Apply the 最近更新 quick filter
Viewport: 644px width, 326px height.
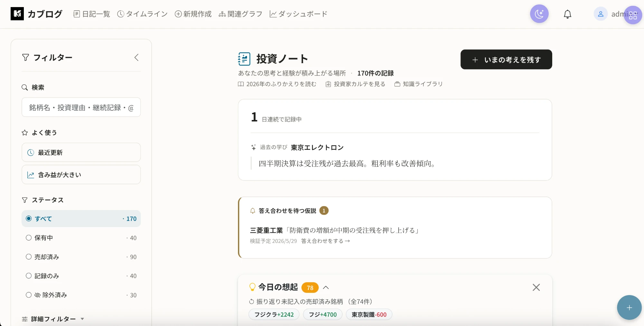[x=81, y=152]
